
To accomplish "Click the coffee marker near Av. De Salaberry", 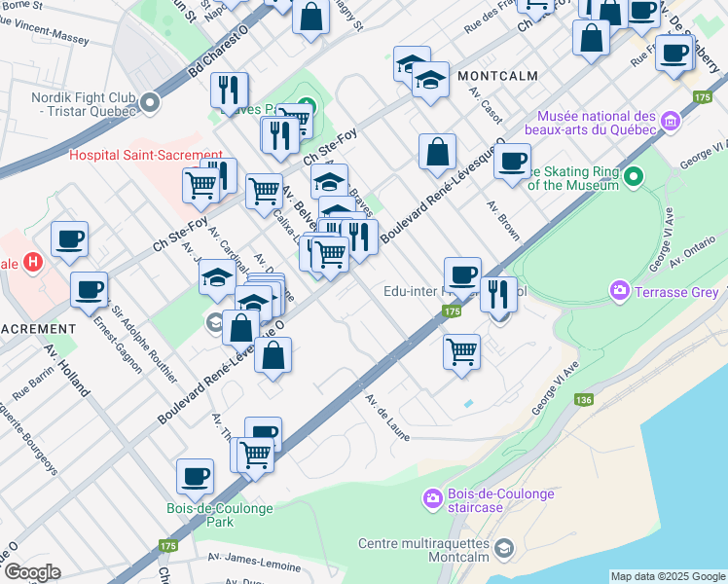I will pos(673,55).
